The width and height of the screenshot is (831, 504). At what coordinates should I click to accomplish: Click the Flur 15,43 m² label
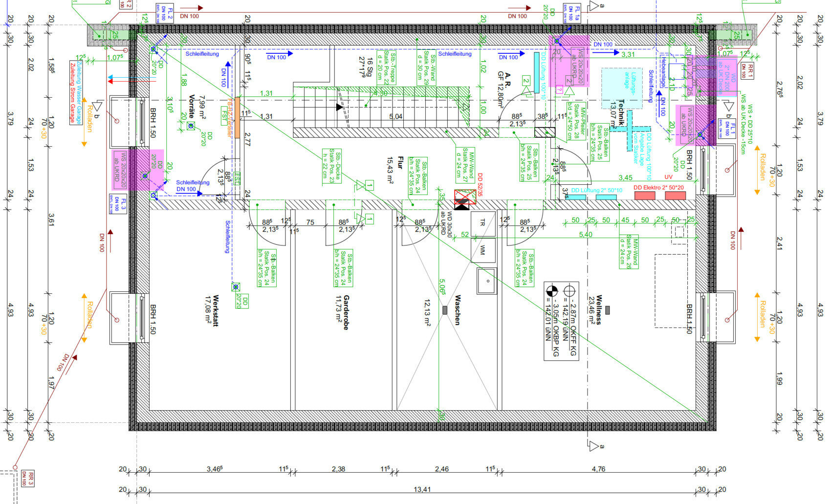pos(395,170)
